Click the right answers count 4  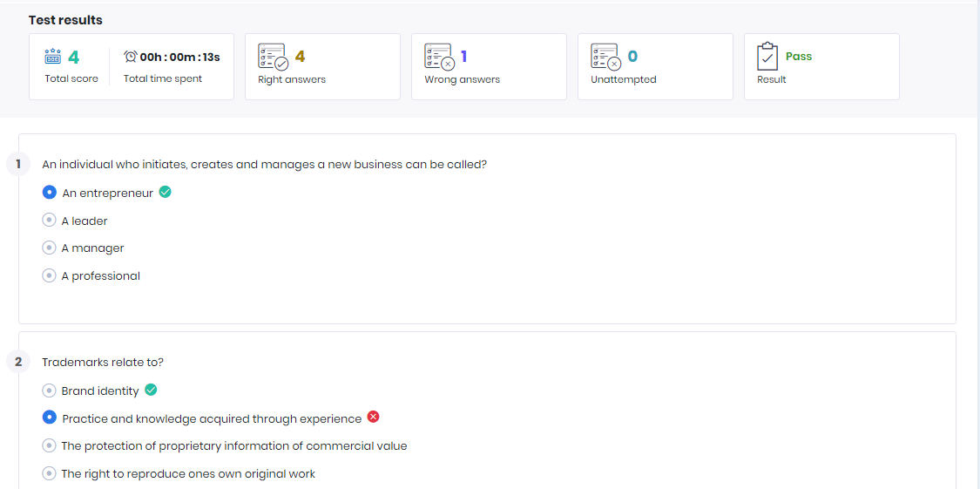click(300, 57)
